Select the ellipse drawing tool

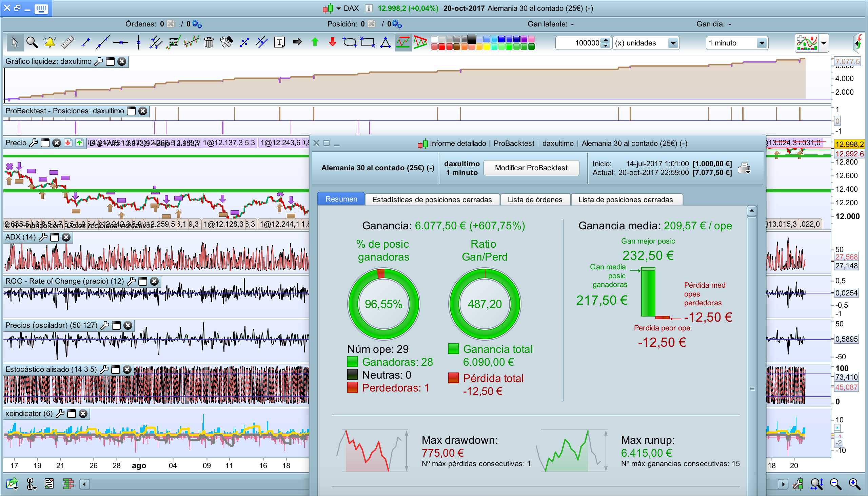(x=350, y=42)
